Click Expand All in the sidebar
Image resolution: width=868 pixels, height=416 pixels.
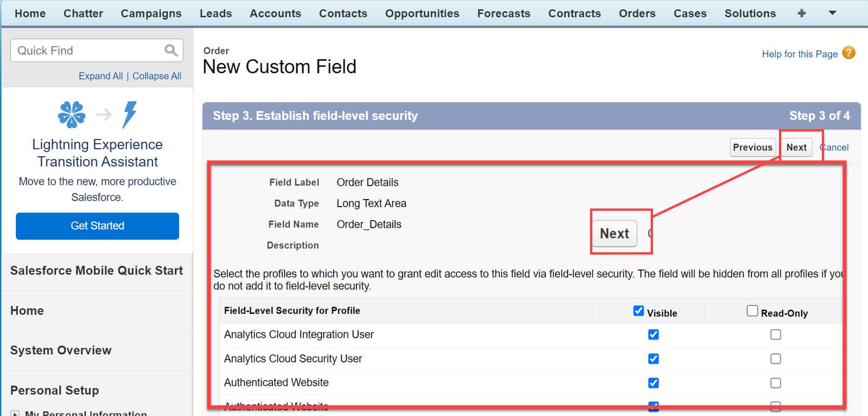pos(101,76)
